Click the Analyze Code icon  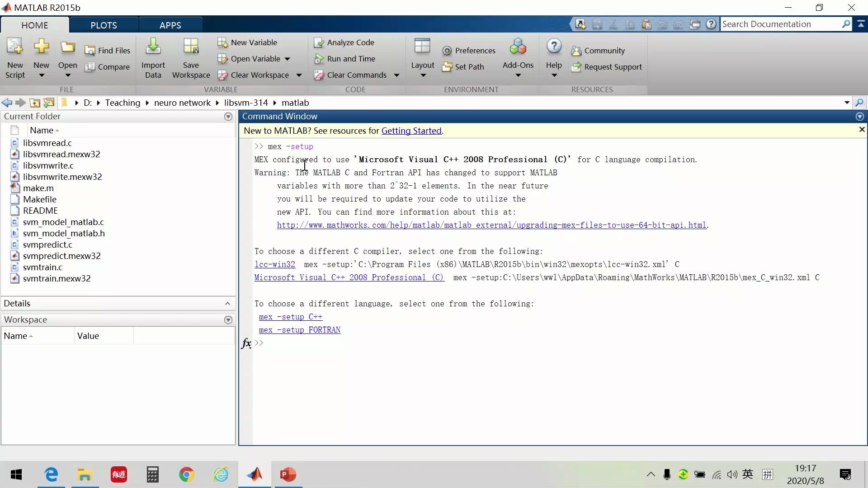pyautogui.click(x=319, y=42)
